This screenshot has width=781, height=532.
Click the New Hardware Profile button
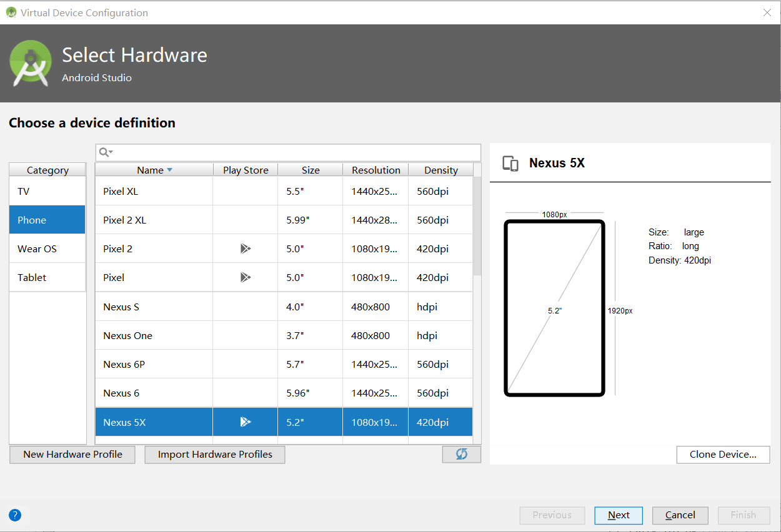[x=72, y=454]
